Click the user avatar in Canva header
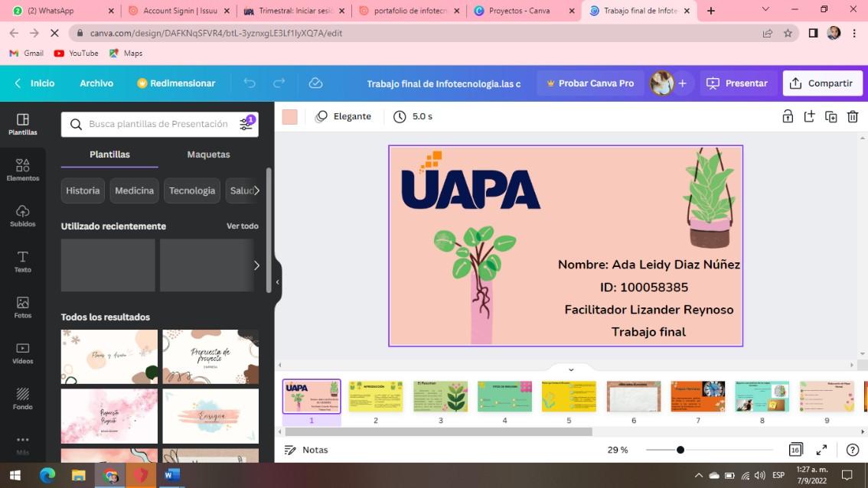Image resolution: width=868 pixels, height=488 pixels. (x=661, y=83)
